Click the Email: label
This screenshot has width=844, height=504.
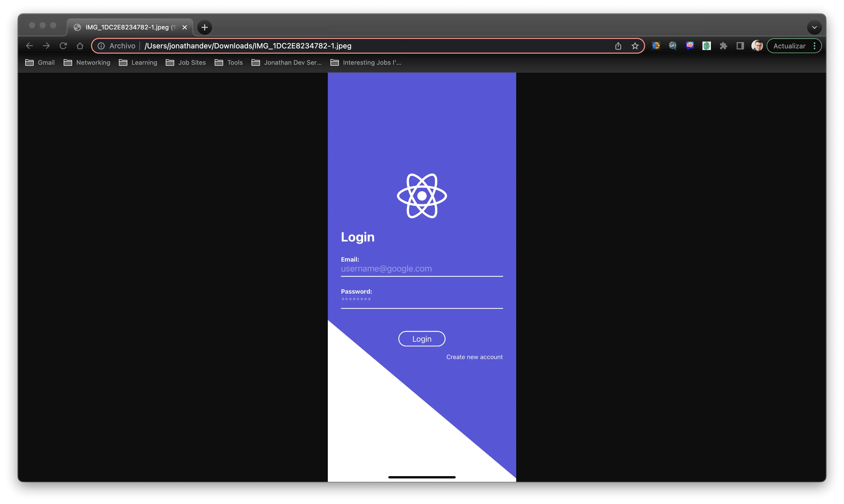pos(350,259)
